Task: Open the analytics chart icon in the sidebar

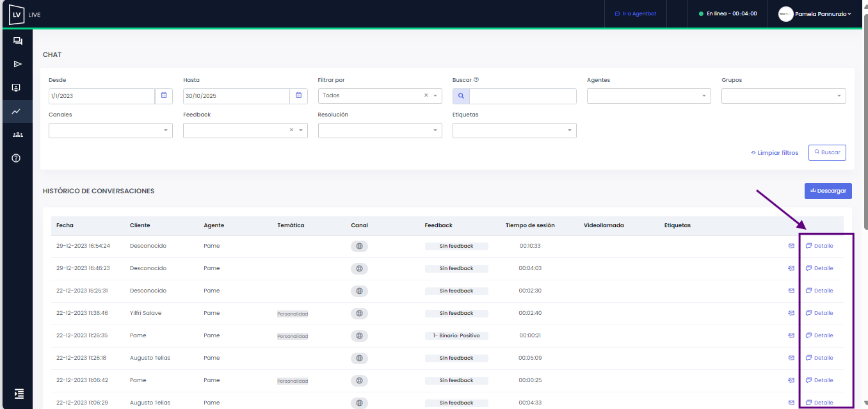Action: pyautogui.click(x=17, y=111)
